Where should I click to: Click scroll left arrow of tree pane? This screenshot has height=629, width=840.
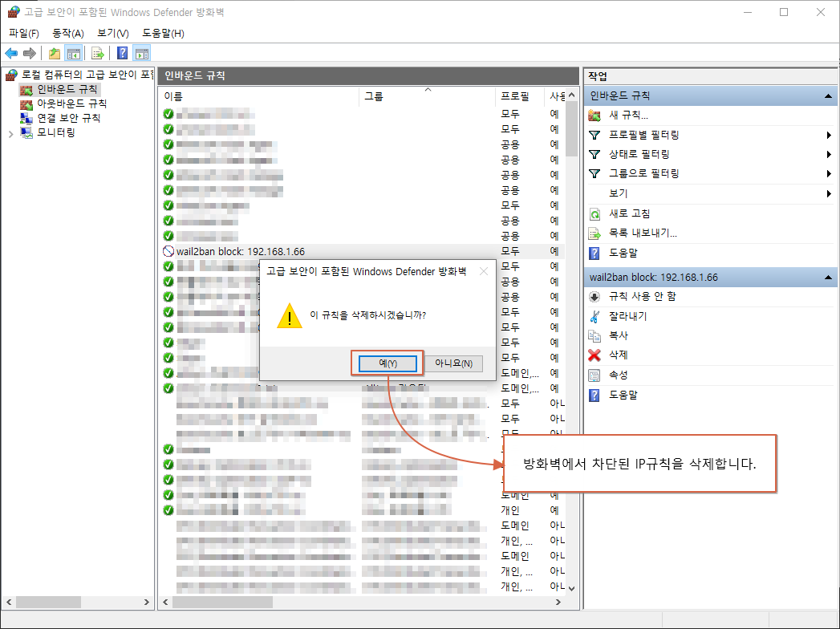9,603
